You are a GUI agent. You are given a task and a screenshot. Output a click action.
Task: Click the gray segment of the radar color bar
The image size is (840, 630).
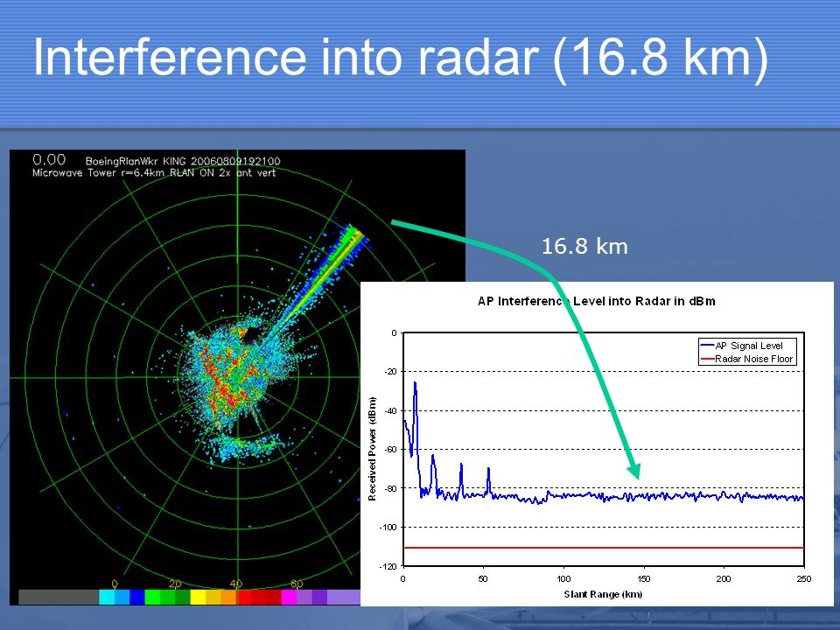[59, 598]
